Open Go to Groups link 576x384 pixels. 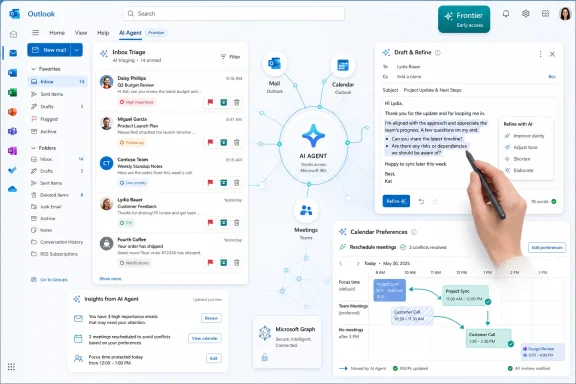coord(49,280)
